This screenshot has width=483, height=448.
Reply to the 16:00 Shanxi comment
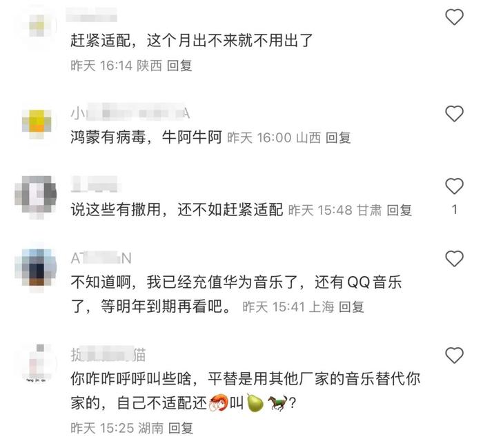pos(338,138)
